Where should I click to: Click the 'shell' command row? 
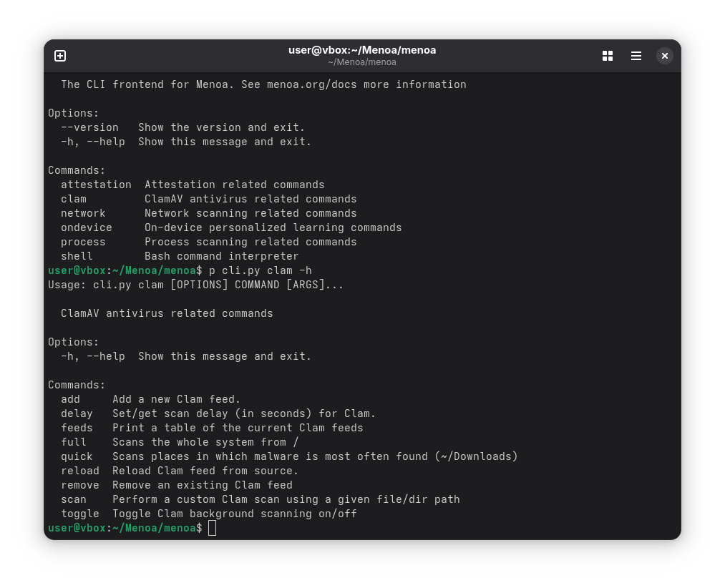[180, 257]
